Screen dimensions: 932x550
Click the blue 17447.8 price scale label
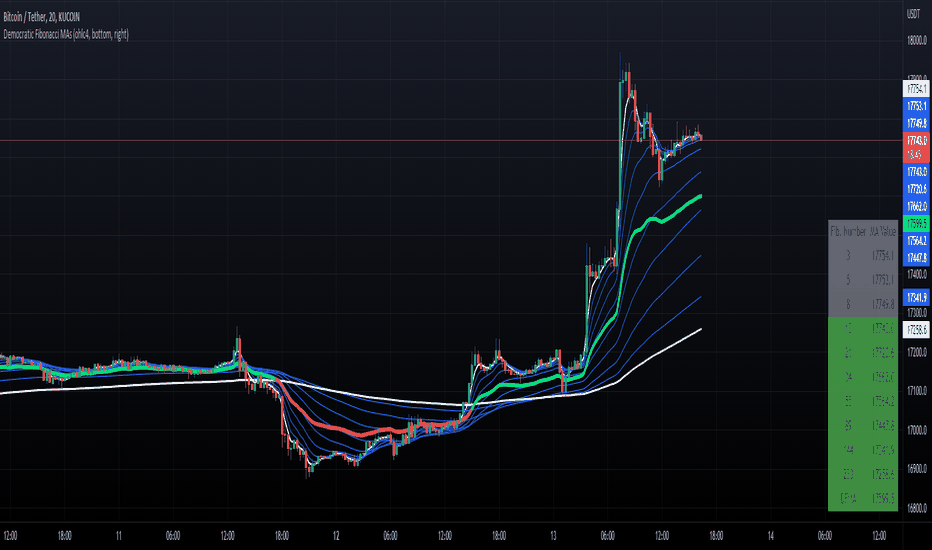click(x=916, y=257)
